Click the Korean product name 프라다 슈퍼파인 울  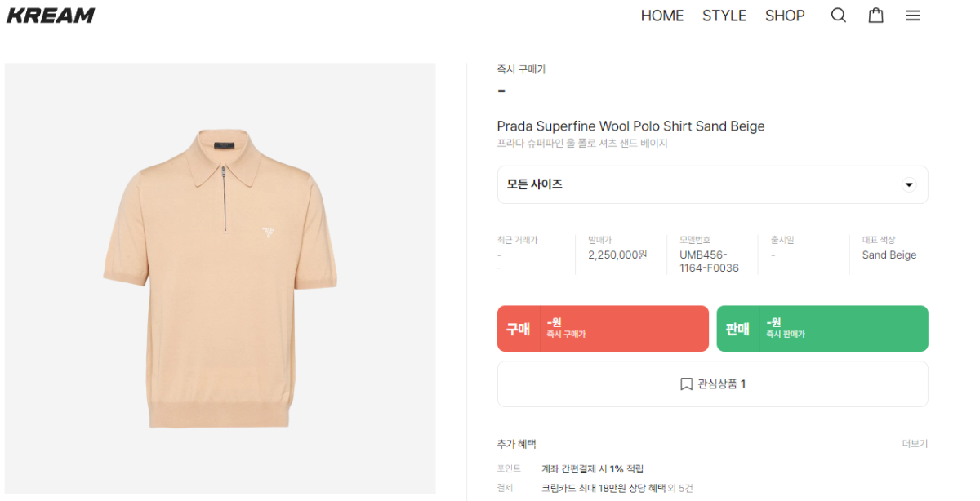point(582,144)
